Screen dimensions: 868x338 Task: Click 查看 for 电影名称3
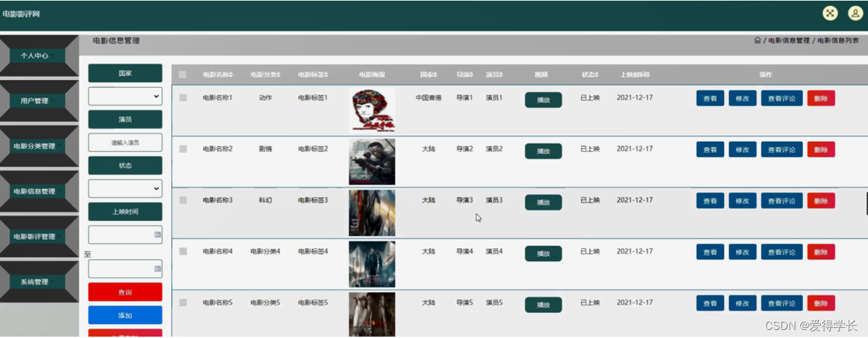point(710,201)
